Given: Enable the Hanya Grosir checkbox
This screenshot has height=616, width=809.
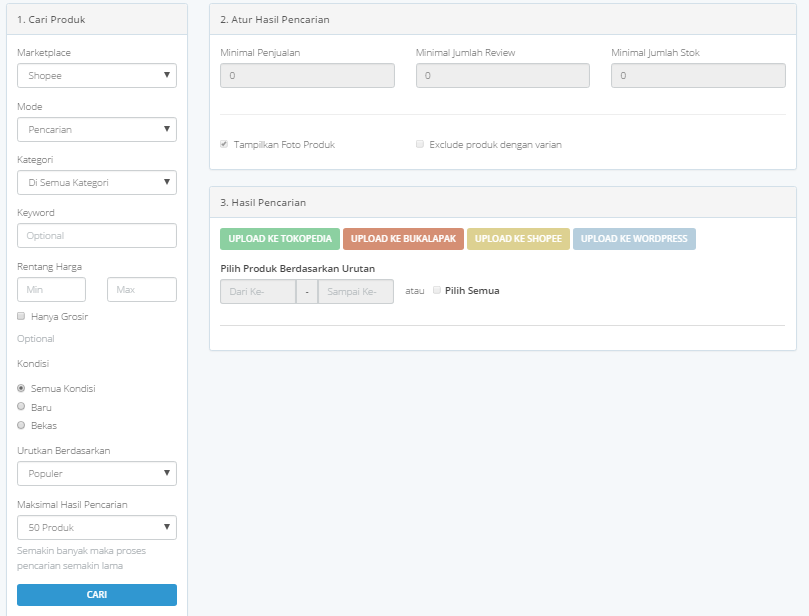Looking at the screenshot, I should [21, 316].
